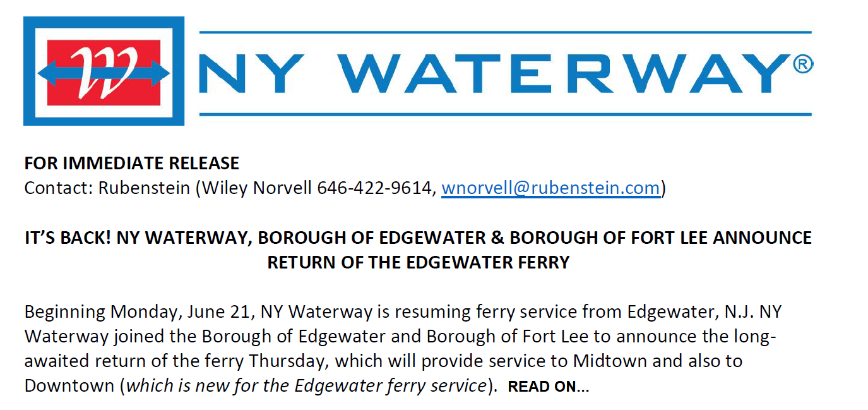The image size is (868, 410).
Task: Click the FOR IMMEDIATE RELEASE heading
Action: [131, 163]
